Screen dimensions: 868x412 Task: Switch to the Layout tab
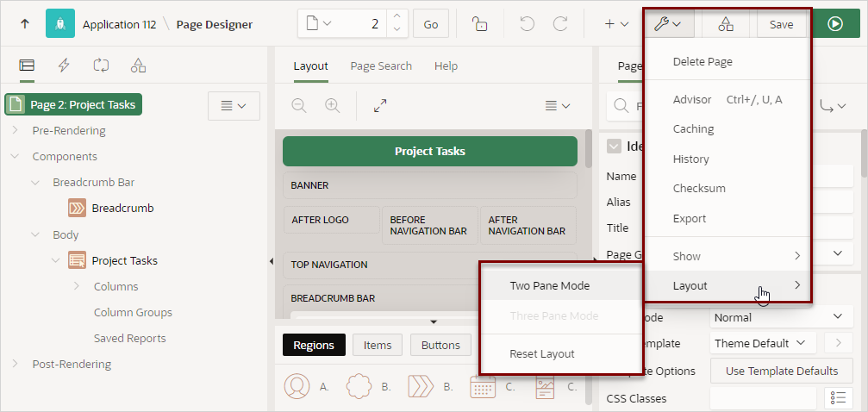[310, 66]
